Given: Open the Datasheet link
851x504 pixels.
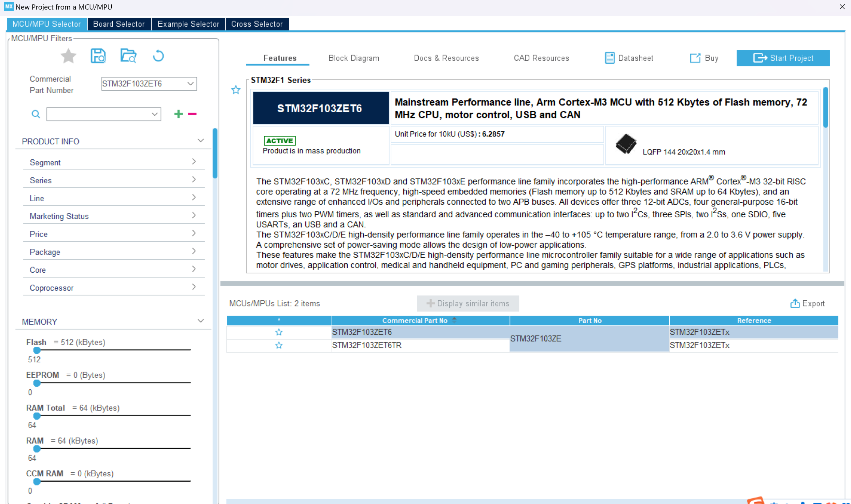Looking at the screenshot, I should coord(629,58).
